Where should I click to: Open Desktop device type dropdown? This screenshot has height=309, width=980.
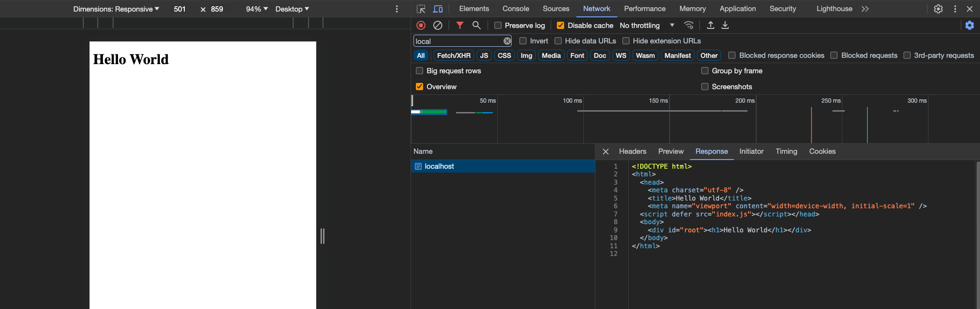292,9
